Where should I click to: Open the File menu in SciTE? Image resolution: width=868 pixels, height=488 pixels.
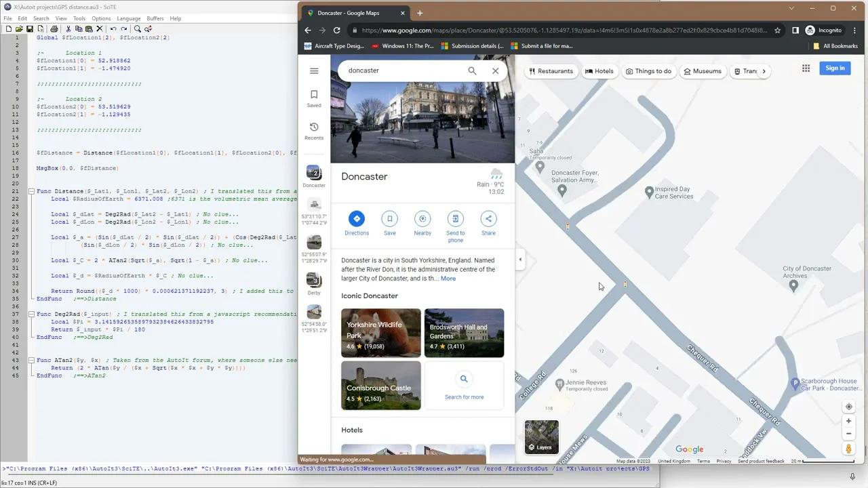[7, 18]
